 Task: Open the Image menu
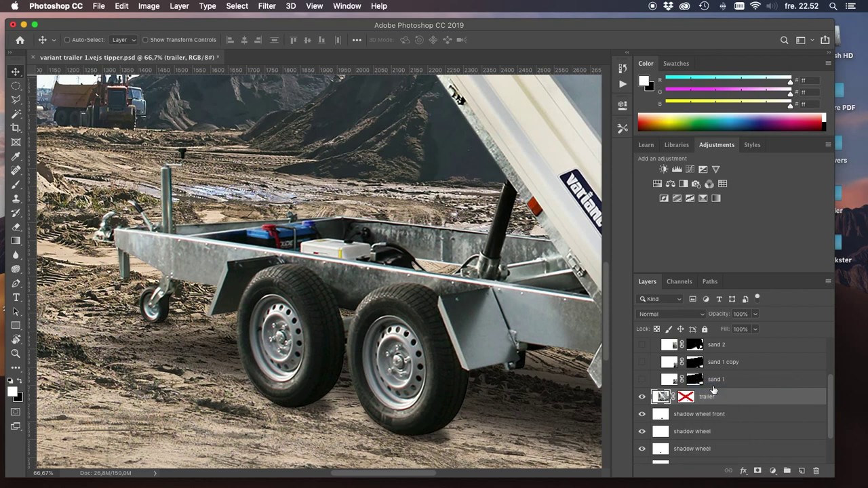point(149,6)
